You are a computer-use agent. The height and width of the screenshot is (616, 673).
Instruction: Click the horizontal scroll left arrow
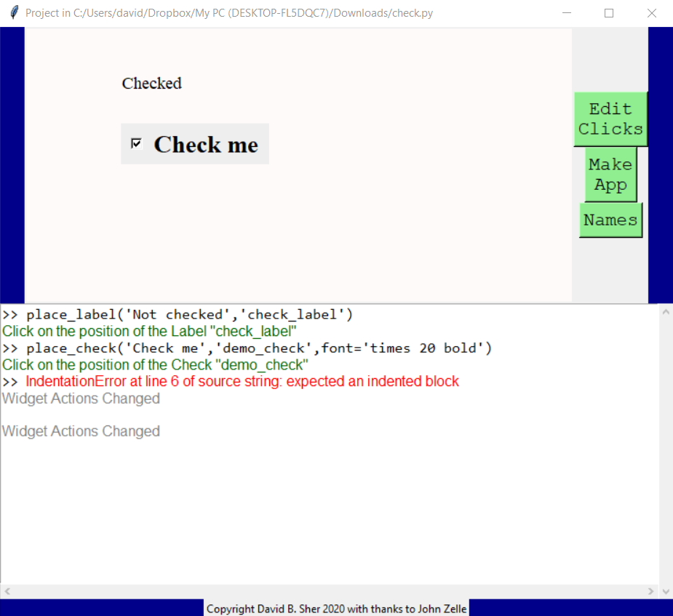tap(7, 591)
